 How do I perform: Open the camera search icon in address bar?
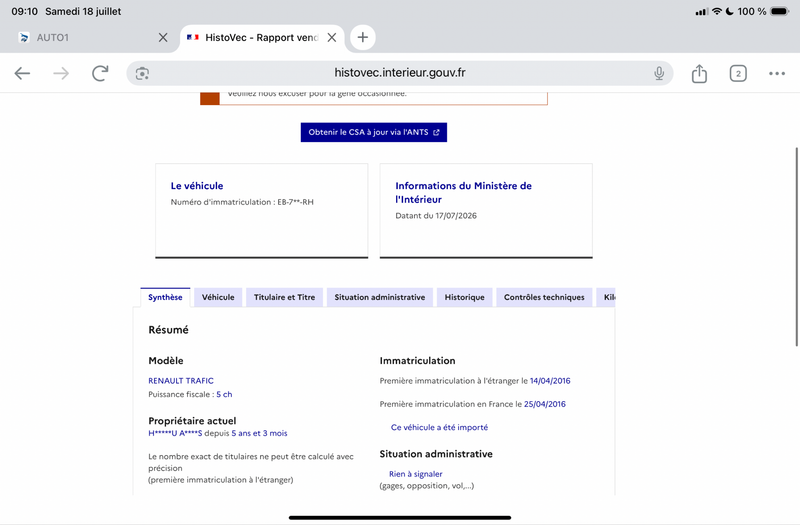pyautogui.click(x=142, y=73)
